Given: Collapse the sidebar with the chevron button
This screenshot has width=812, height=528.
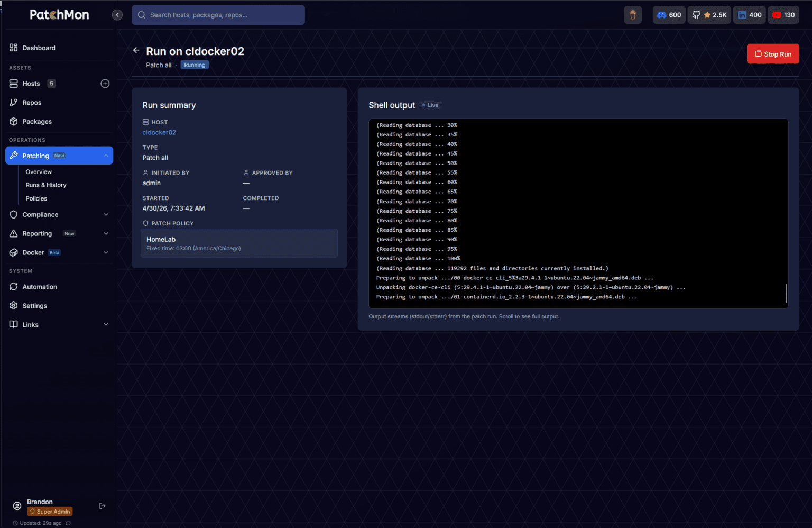Looking at the screenshot, I should coord(117,15).
